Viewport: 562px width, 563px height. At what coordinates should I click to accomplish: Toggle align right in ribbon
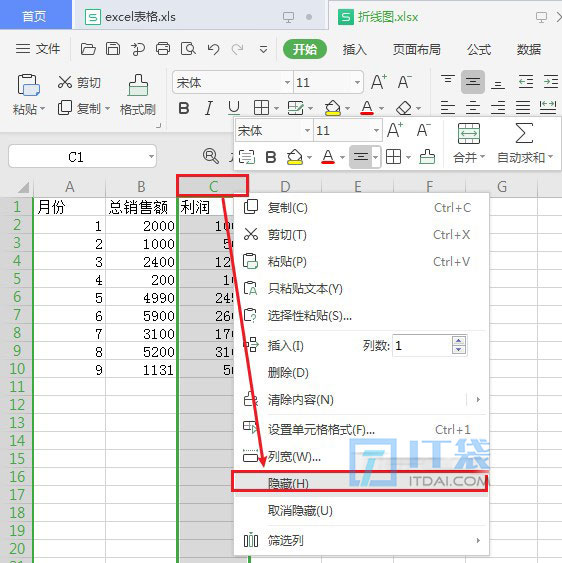point(498,108)
